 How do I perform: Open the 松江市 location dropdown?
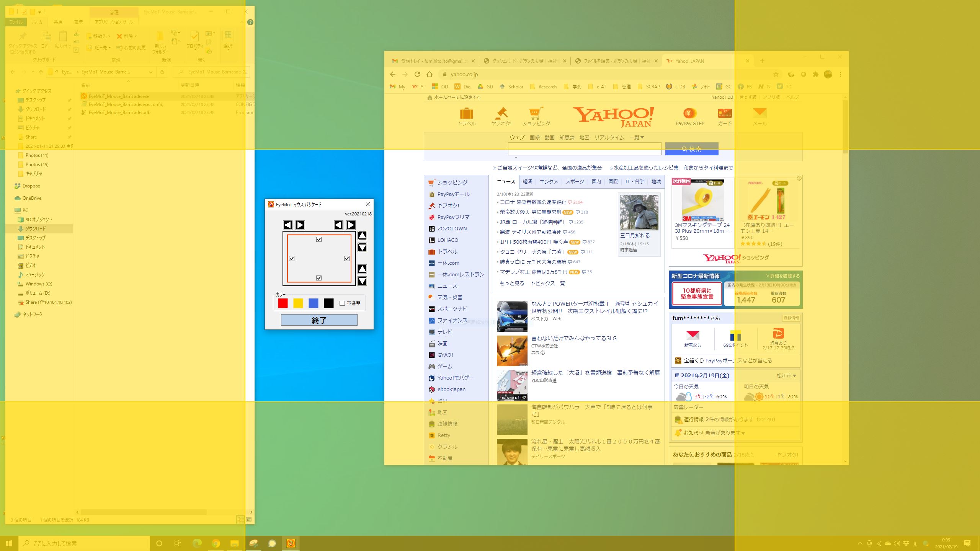click(786, 375)
